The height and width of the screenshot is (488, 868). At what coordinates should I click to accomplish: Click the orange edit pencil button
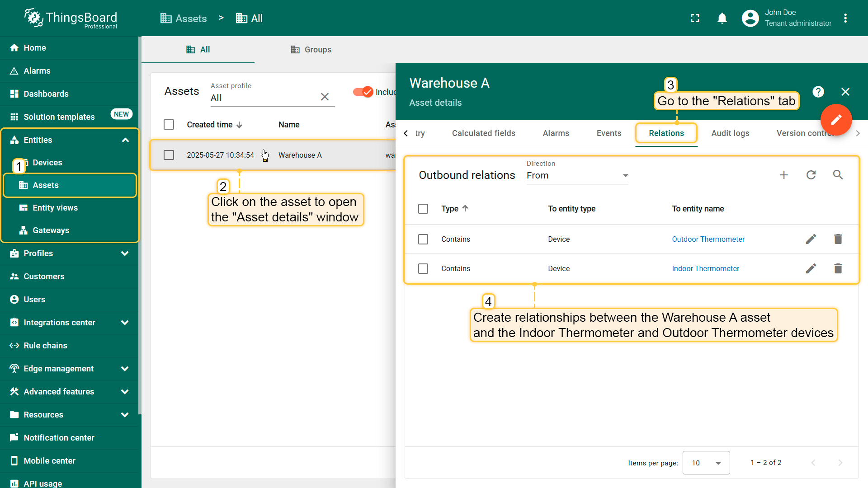836,120
